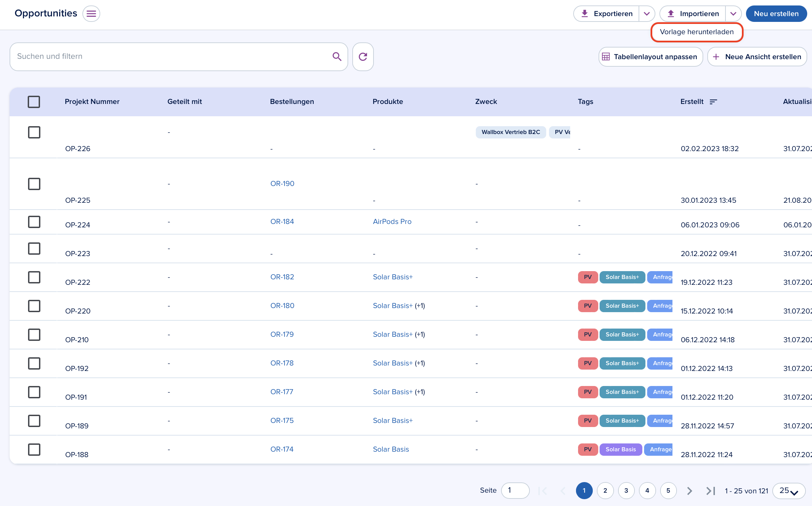The height and width of the screenshot is (506, 812).
Task: Select current page 1 button
Action: click(584, 491)
